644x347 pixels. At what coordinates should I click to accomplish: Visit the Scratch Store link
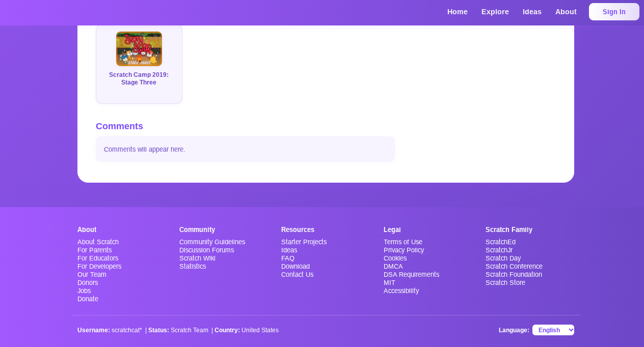pos(505,283)
